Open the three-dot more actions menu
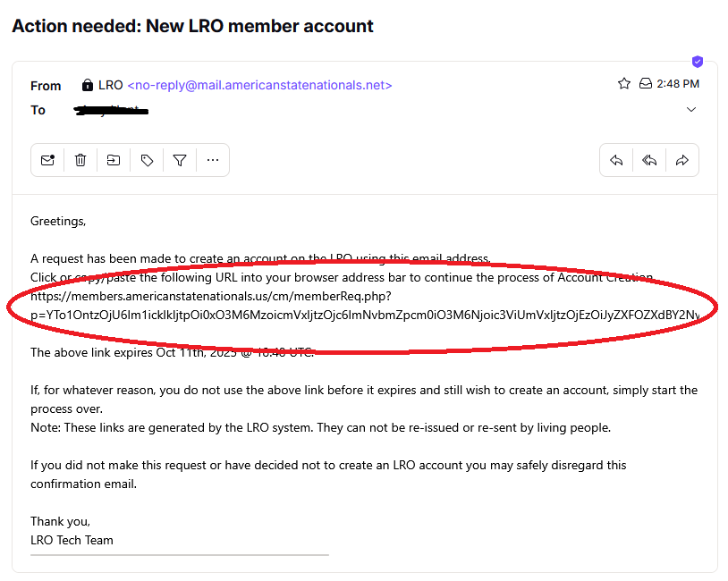This screenshot has width=728, height=581. (213, 160)
